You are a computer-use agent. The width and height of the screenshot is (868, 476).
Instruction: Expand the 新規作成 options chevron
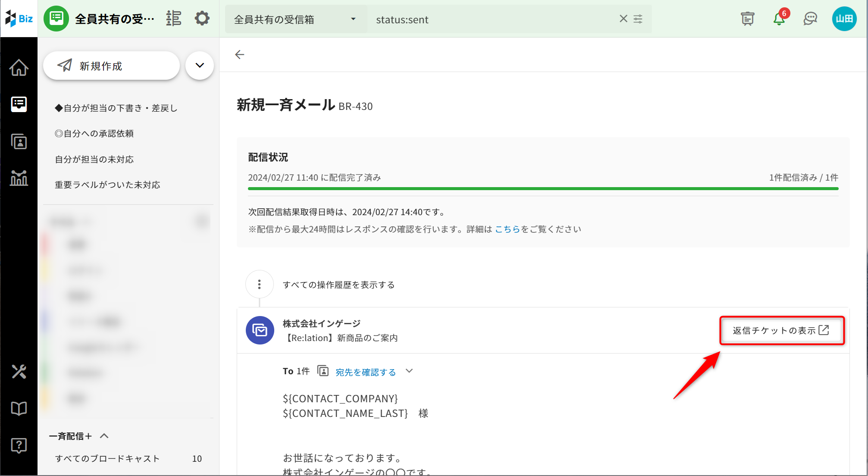tap(200, 66)
